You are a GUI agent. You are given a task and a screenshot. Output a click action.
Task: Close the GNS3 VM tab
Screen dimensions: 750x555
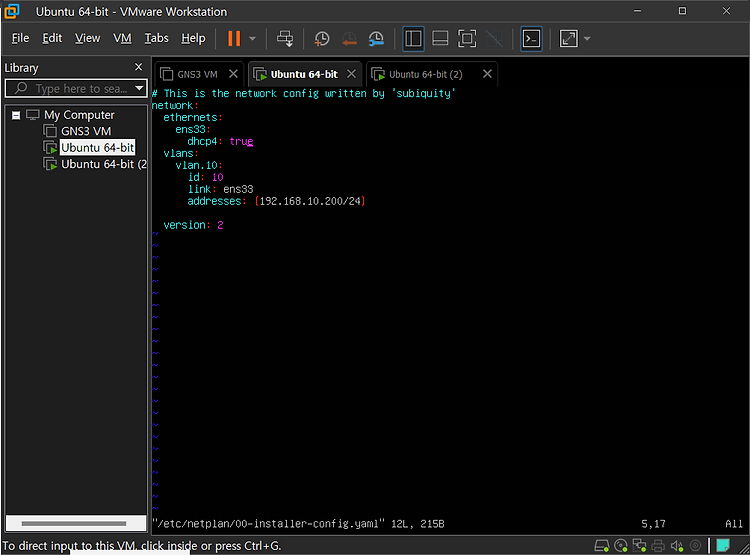[233, 74]
